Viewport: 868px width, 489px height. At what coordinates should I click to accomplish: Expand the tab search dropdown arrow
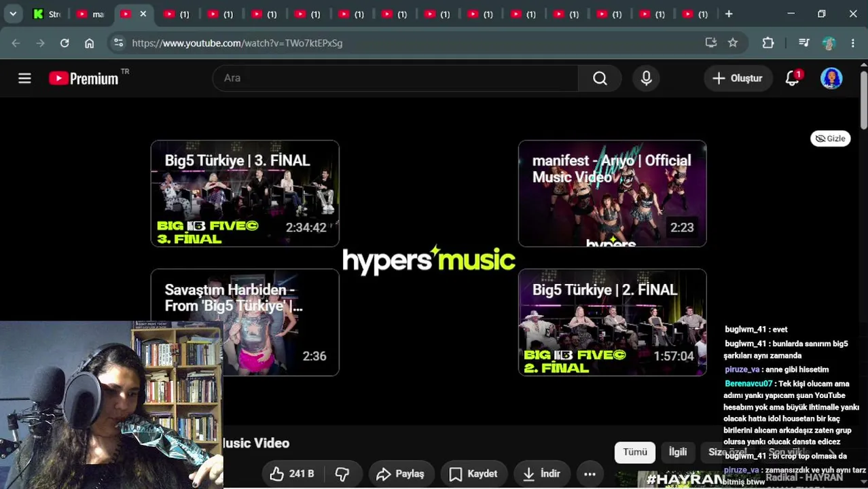coord(13,14)
